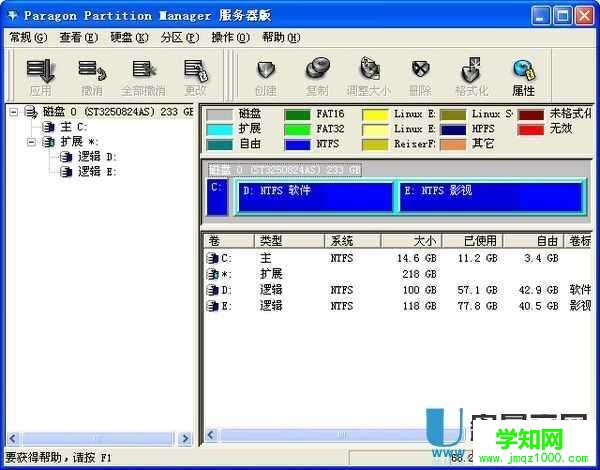
Task: Select the C: partition block in disk map
Action: click(217, 197)
